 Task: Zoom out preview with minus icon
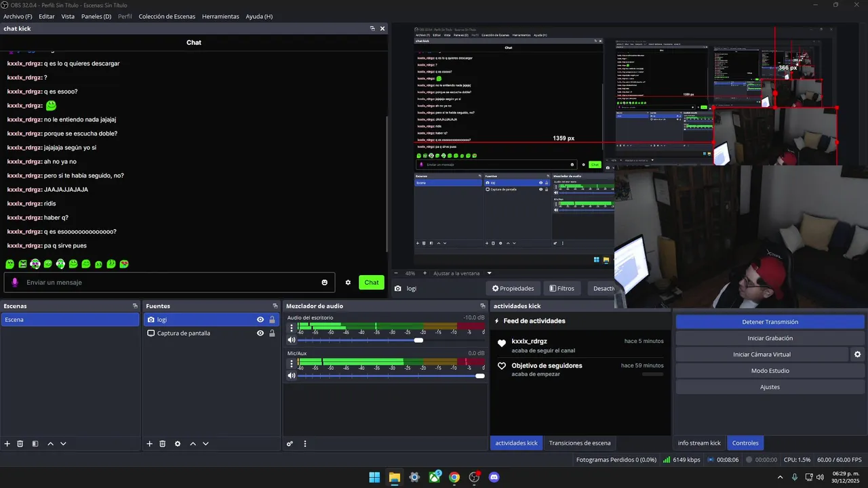click(397, 273)
